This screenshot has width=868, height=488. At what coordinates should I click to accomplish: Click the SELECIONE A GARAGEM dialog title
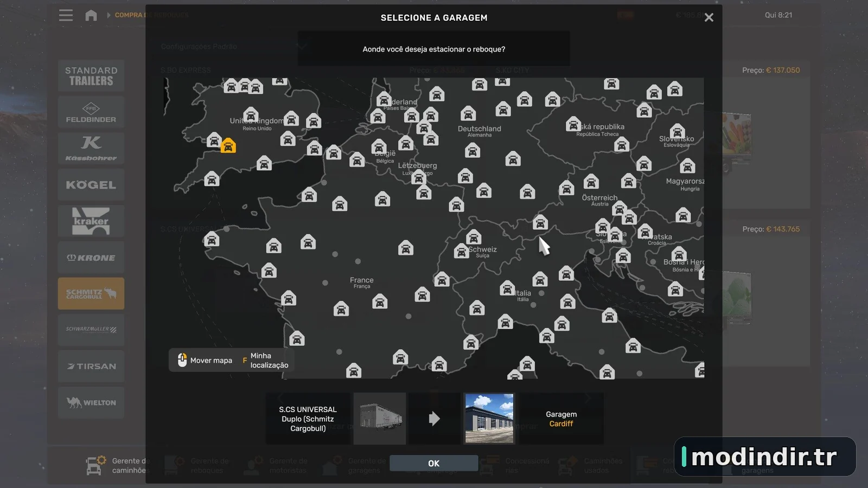click(434, 18)
